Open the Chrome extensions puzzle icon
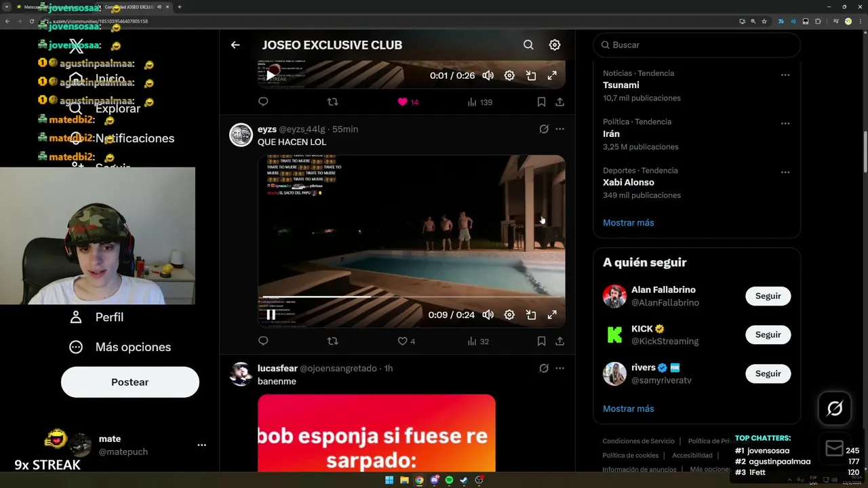The image size is (868, 488). click(818, 21)
